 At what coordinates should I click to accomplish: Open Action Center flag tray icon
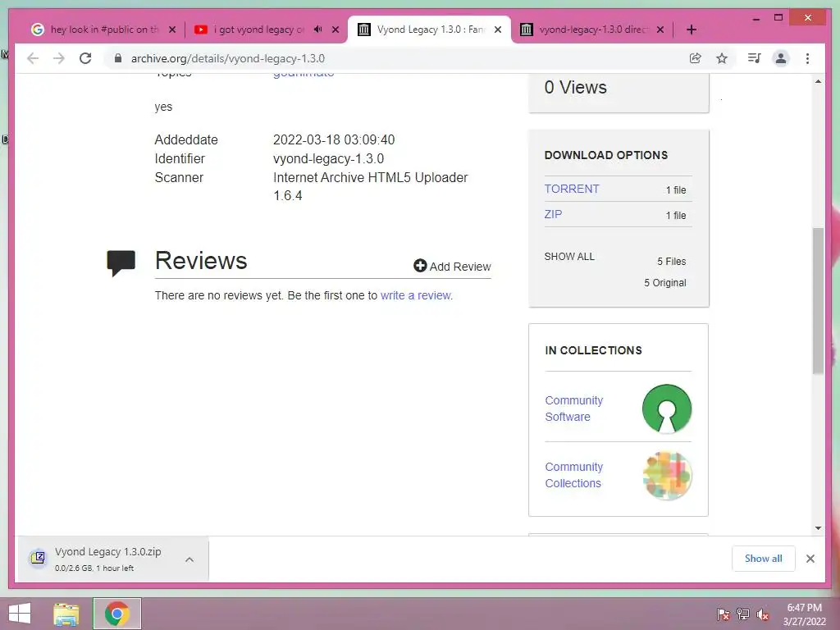[724, 614]
